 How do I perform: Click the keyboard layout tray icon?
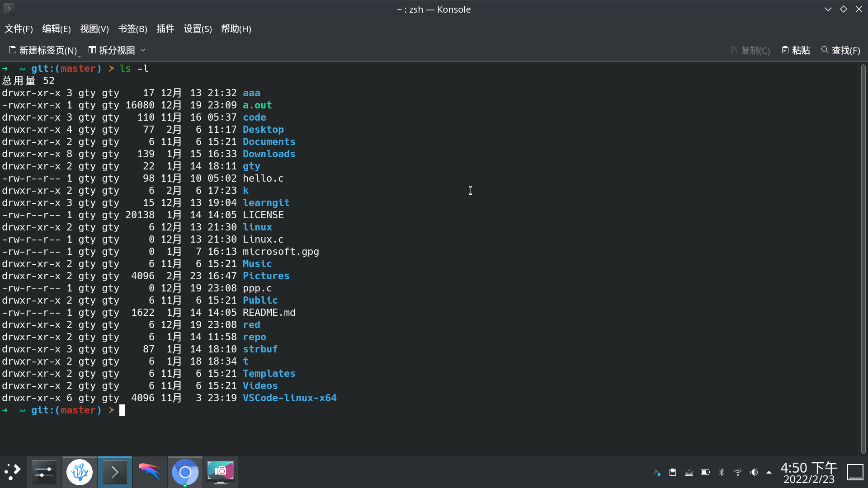pyautogui.click(x=689, y=472)
